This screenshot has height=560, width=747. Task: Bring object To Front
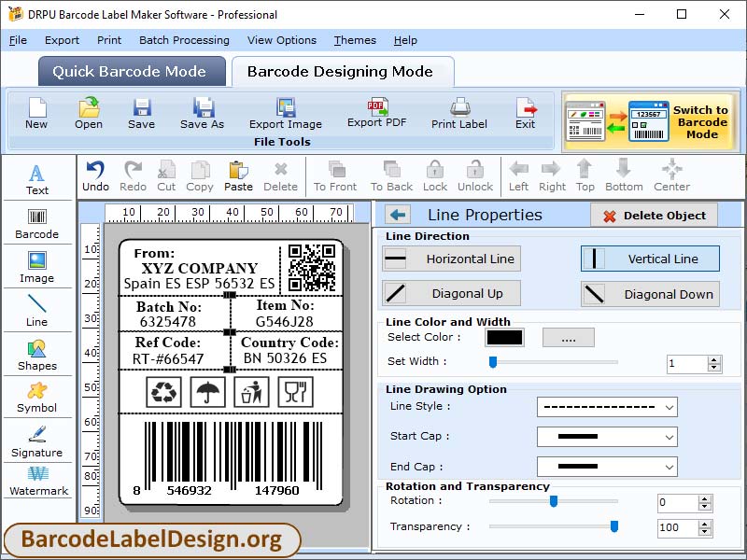click(x=335, y=176)
